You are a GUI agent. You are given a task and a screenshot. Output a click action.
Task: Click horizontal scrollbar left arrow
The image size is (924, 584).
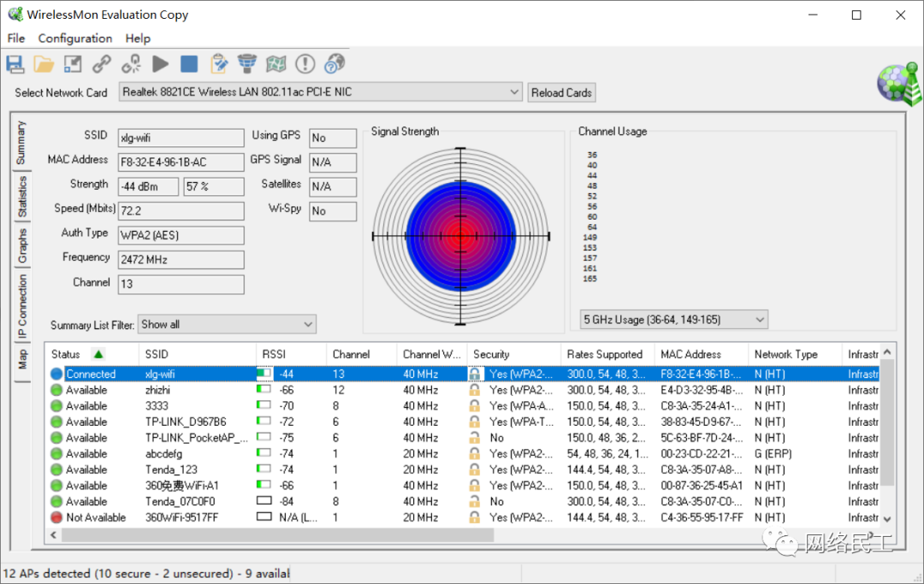coord(54,534)
